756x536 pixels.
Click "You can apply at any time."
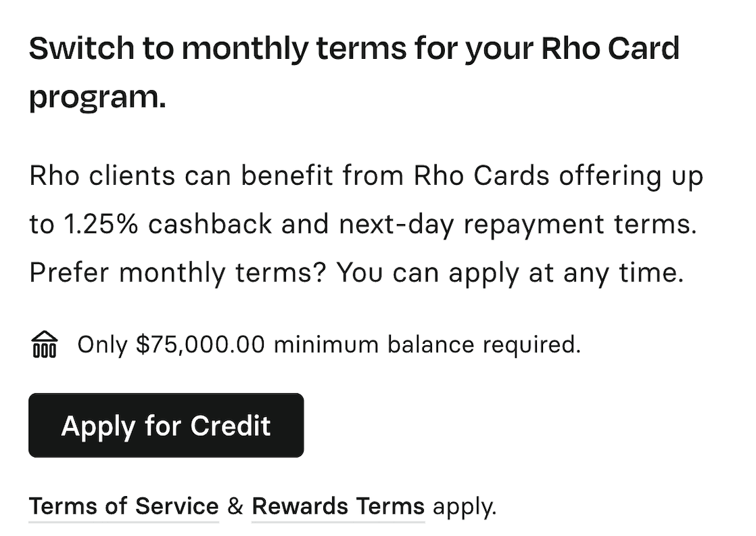pos(510,273)
